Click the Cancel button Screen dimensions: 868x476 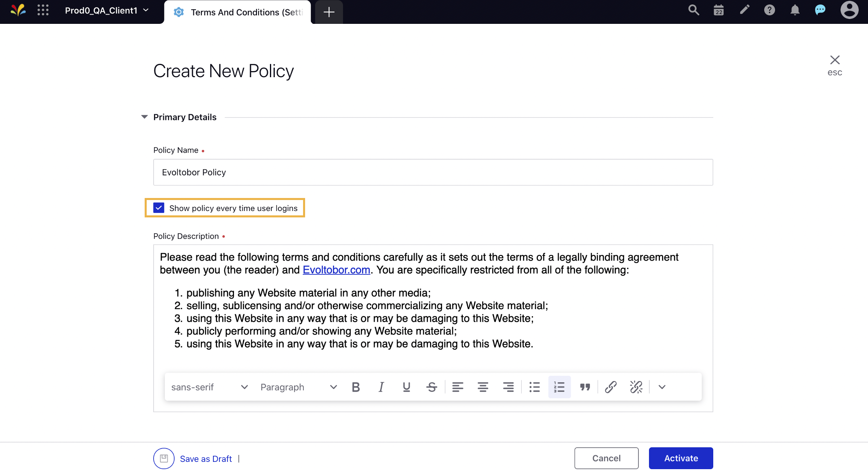(606, 458)
